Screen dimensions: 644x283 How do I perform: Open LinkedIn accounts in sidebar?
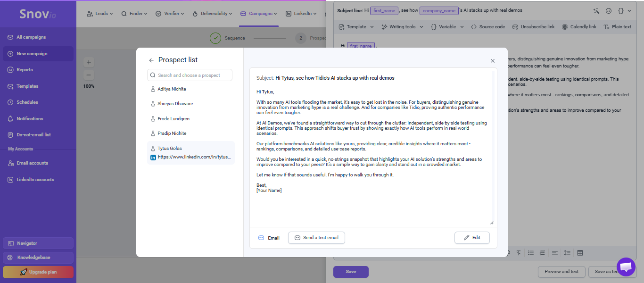[x=38, y=180]
